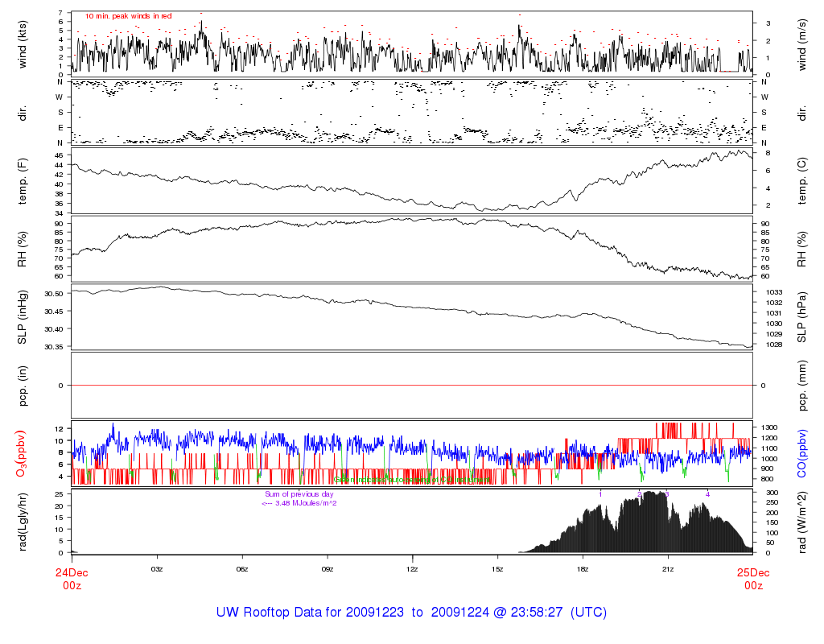Select the red 'O3(ppbv)' axis label
This screenshot has width=824, height=644.
pos(21,454)
